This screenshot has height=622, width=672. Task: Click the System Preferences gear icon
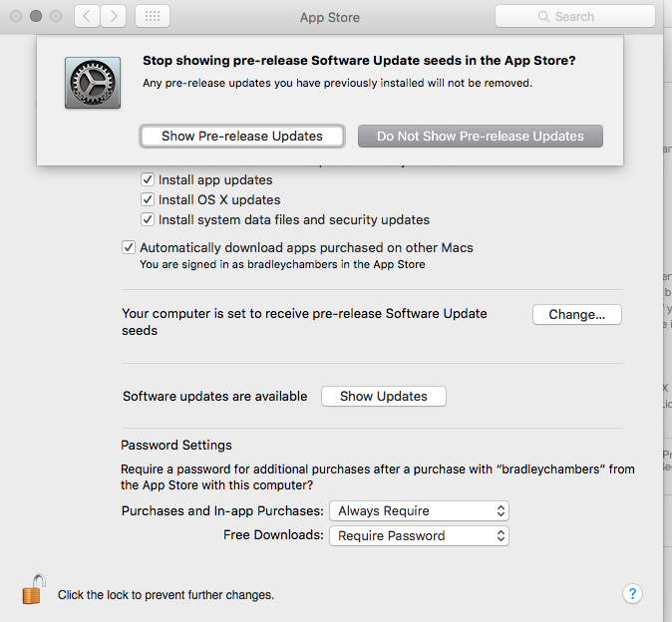pyautogui.click(x=93, y=83)
